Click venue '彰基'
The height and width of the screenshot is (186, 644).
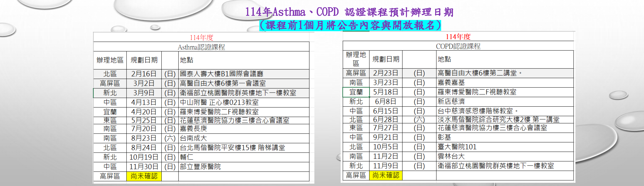[444, 137]
